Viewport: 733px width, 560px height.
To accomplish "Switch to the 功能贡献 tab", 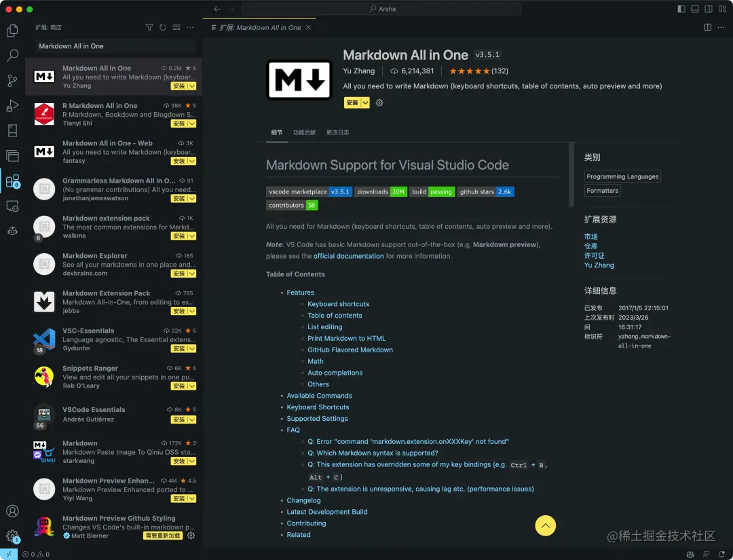I will click(x=304, y=132).
